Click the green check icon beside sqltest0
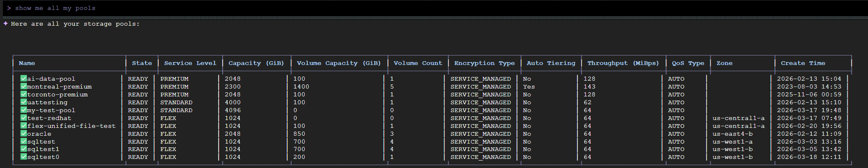This screenshot has height=168, width=868. [24, 156]
